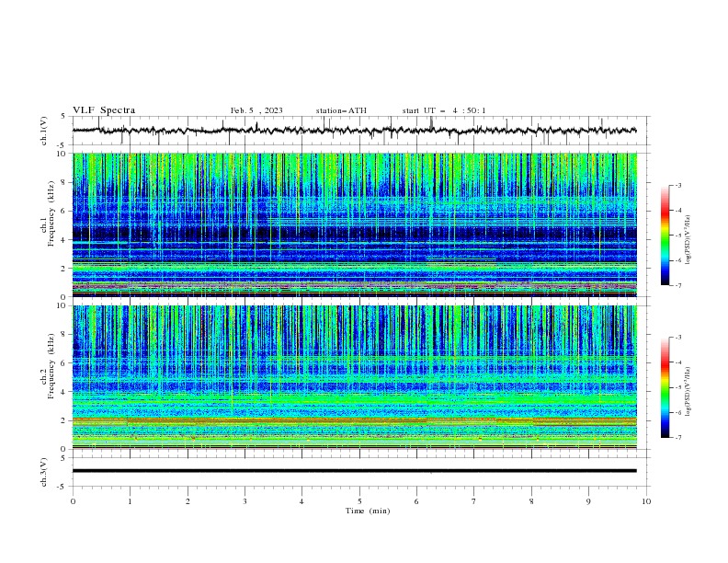Click the ch.2 spectrogram color scale bar

[x=665, y=387]
